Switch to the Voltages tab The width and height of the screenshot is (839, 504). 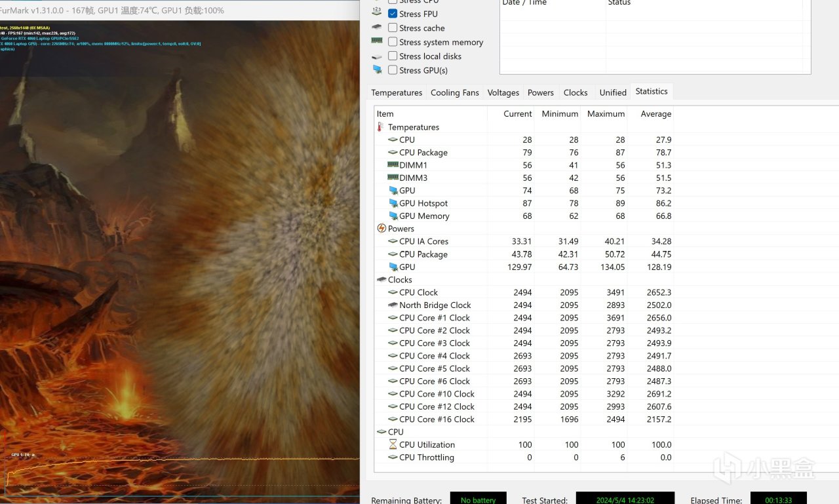(x=503, y=92)
